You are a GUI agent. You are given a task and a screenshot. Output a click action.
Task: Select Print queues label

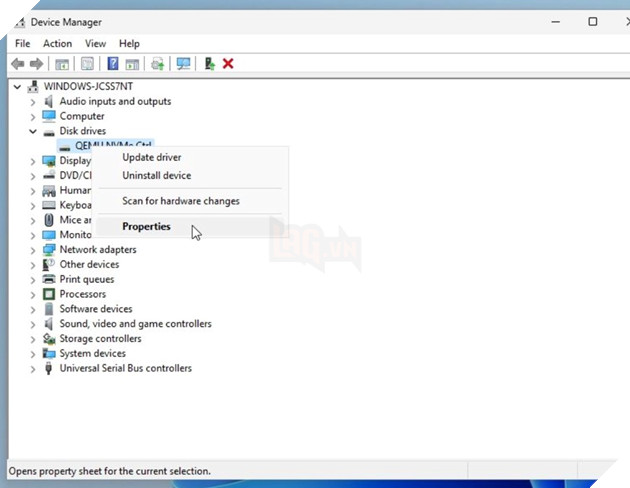click(x=87, y=279)
